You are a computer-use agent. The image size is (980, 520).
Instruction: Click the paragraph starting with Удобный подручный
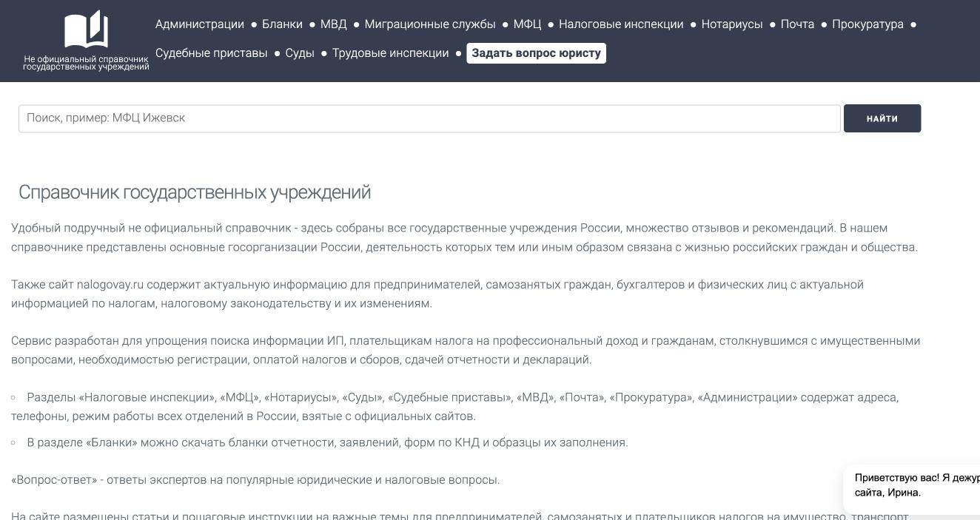(464, 237)
